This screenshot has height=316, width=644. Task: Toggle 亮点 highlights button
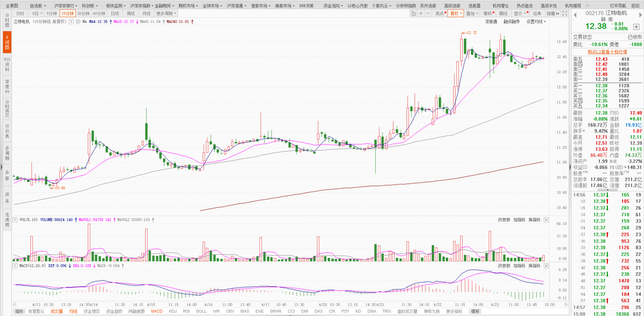(441, 13)
